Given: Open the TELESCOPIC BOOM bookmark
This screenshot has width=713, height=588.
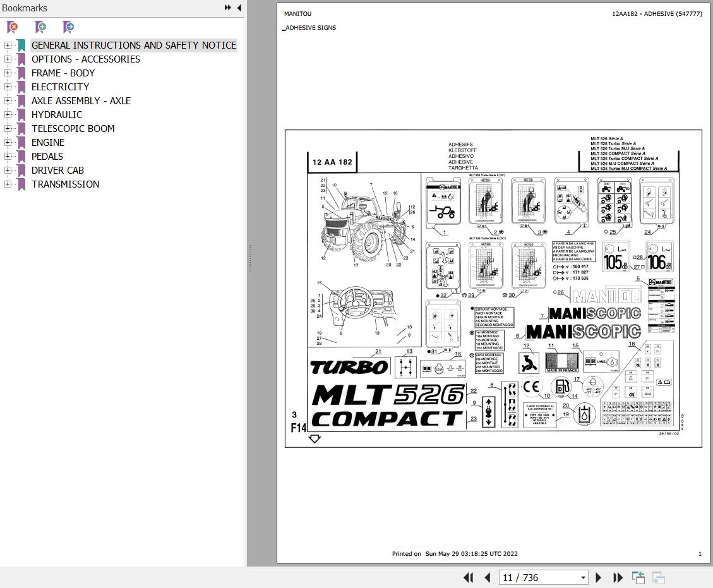Looking at the screenshot, I should coord(73,128).
